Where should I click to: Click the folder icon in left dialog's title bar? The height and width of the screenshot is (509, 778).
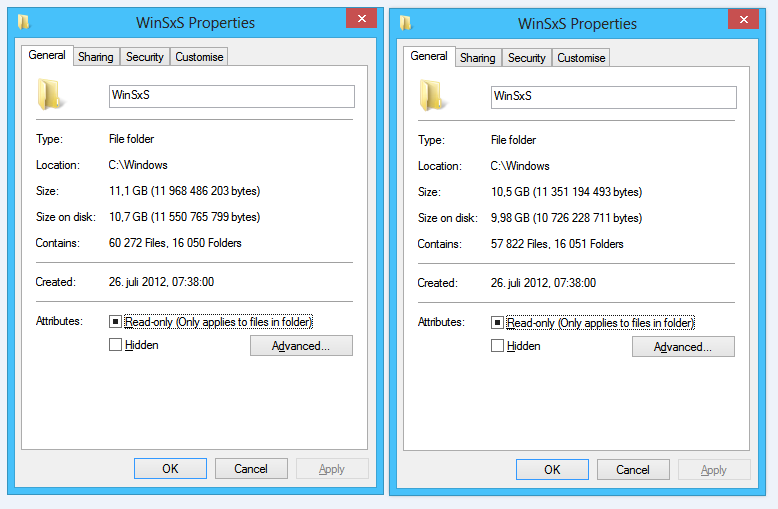(x=24, y=22)
